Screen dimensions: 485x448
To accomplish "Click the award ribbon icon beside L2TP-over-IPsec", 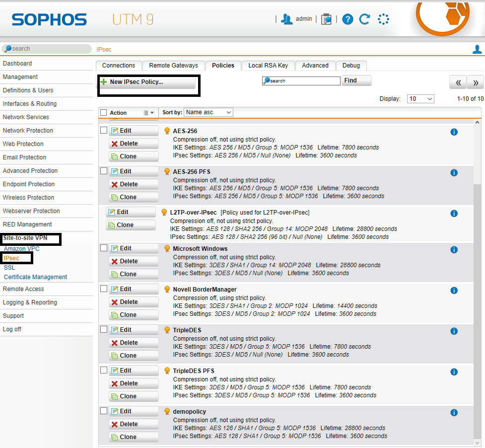I will 164,213.
